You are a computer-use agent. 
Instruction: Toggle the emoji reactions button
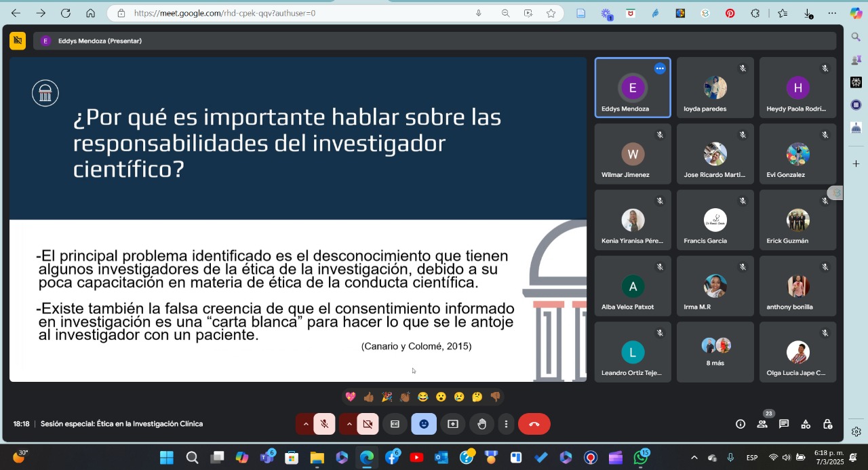coord(424,424)
